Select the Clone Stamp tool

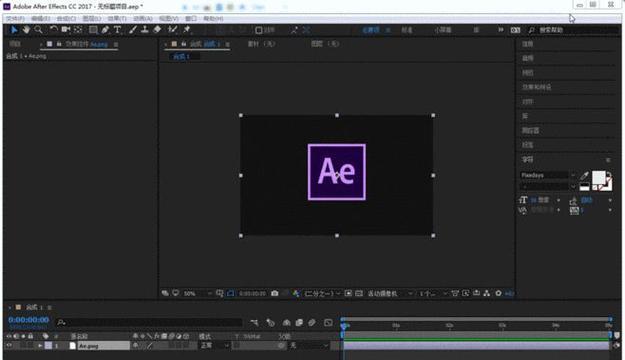click(x=145, y=30)
